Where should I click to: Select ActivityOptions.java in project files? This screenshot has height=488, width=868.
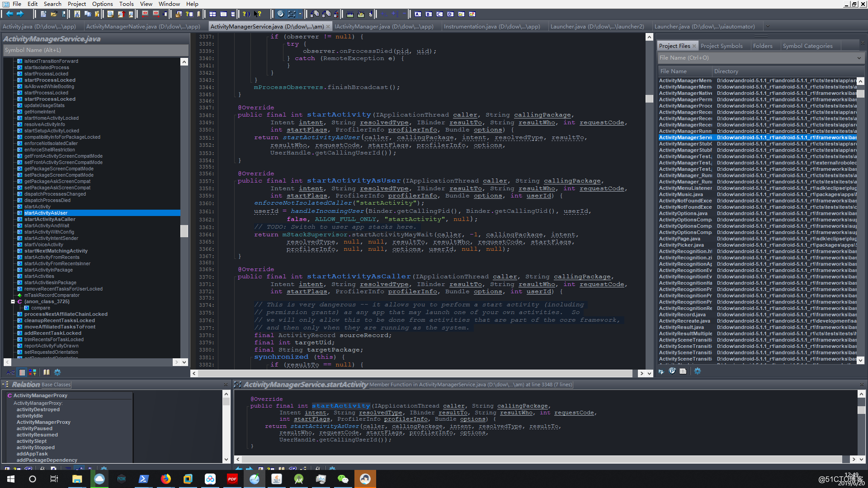683,213
